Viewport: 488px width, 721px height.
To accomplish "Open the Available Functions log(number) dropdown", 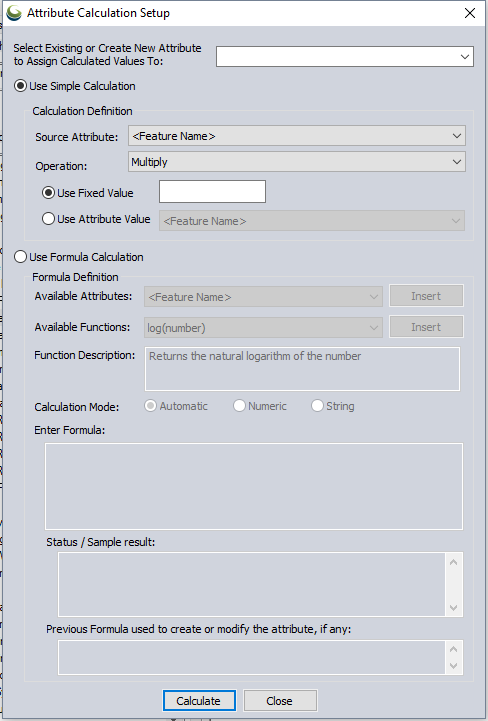I will click(x=263, y=328).
